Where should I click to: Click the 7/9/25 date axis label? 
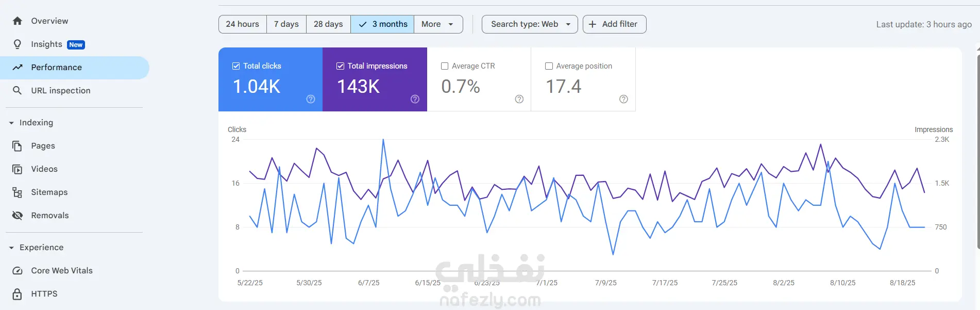tap(606, 283)
